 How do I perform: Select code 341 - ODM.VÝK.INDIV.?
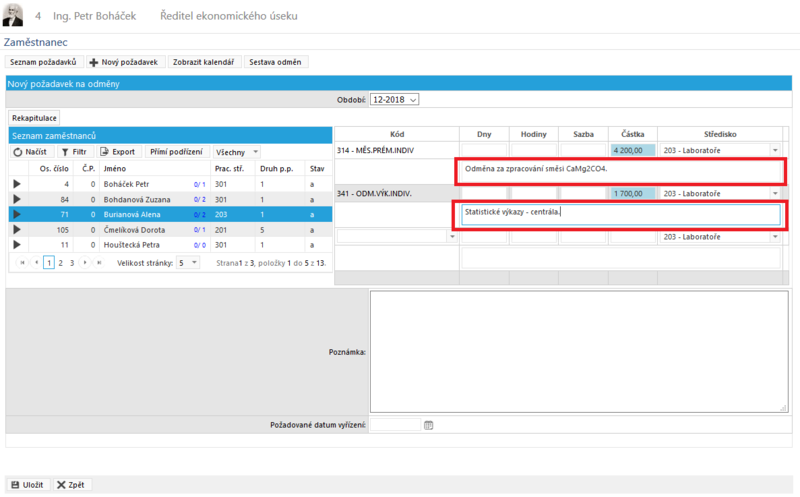[x=374, y=194]
